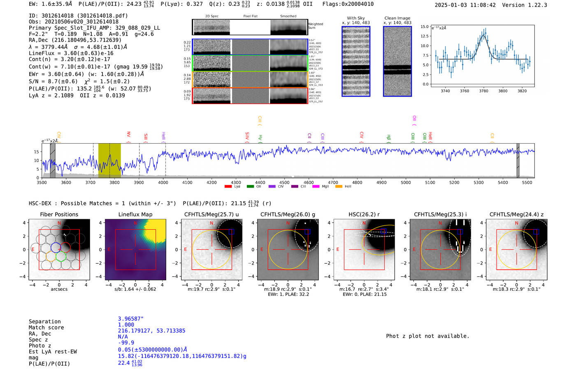Click the Obs: 20210506v020_3012614018 text
The height and width of the screenshot is (392, 576).
[x=74, y=22]
